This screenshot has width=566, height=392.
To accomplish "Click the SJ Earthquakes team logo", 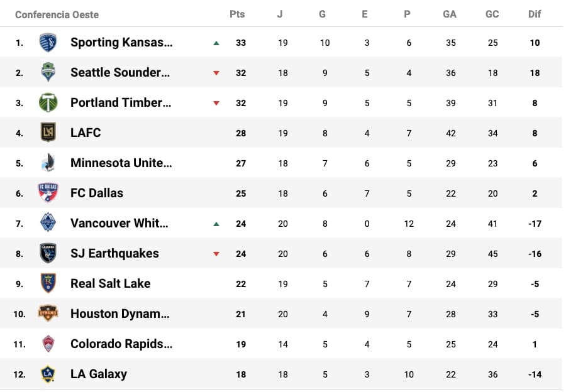I will point(48,253).
